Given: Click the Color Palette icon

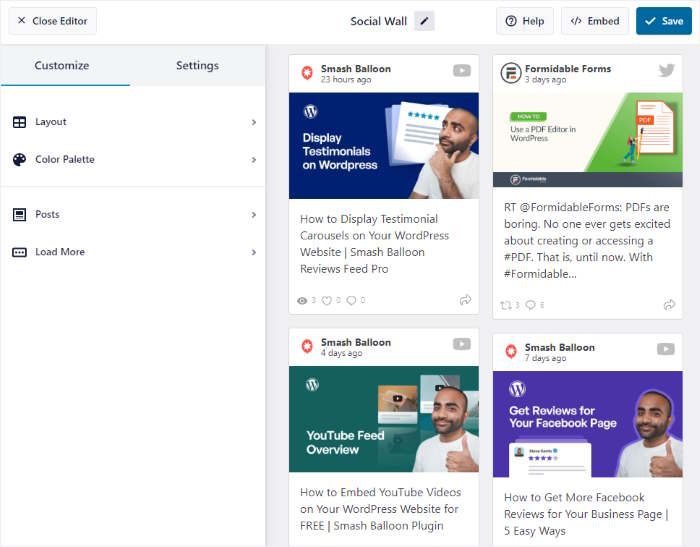Looking at the screenshot, I should [19, 159].
